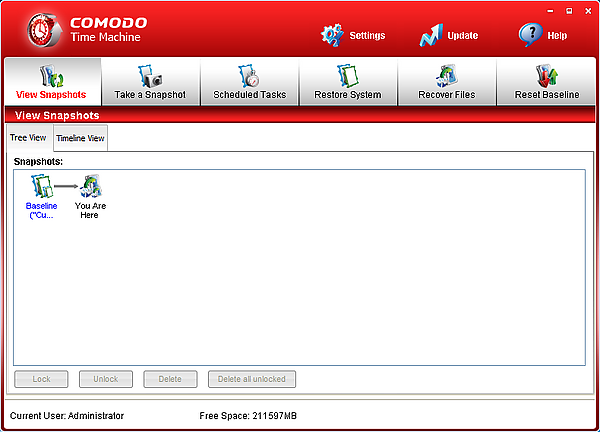Click the Delete all unlocked button

pos(252,379)
